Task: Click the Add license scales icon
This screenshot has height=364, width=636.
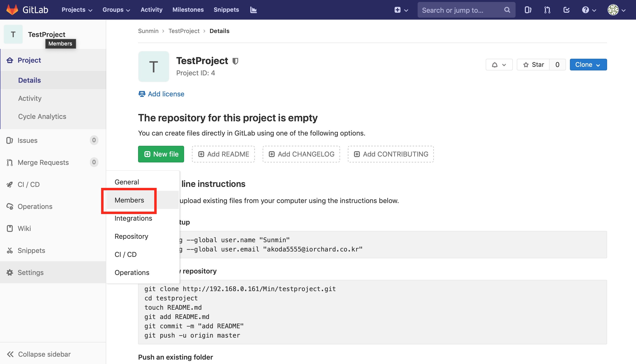Action: coord(142,94)
